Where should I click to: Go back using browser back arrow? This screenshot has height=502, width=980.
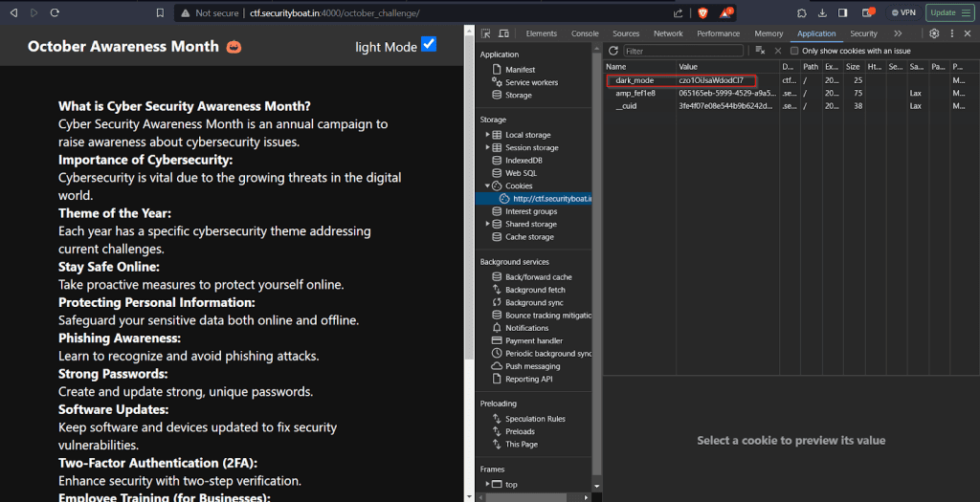click(13, 12)
